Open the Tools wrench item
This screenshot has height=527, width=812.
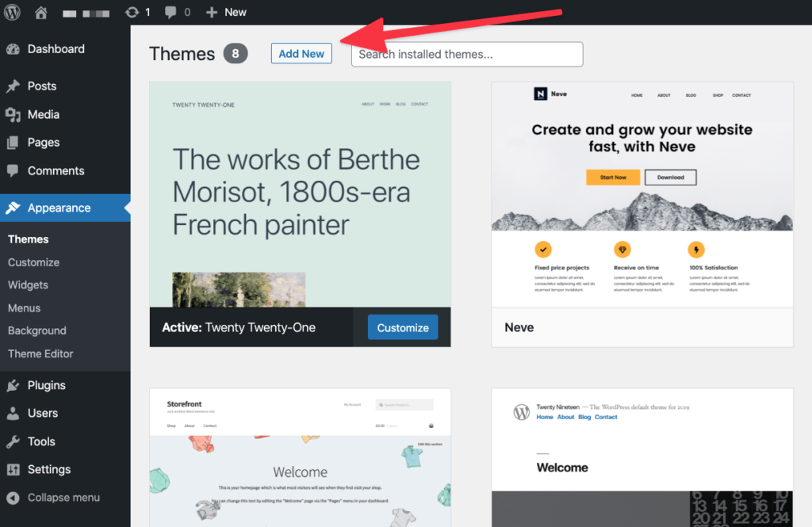[x=41, y=441]
